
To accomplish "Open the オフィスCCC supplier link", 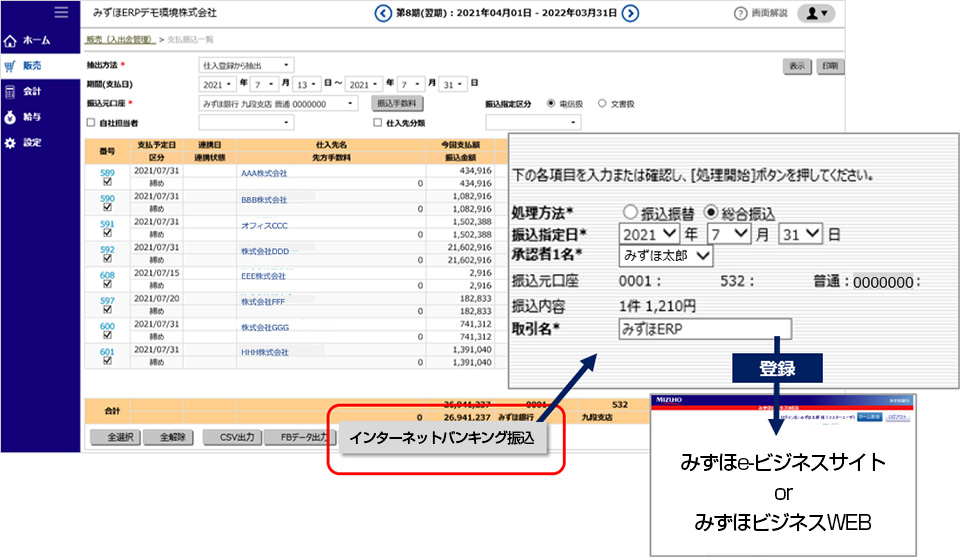I will pyautogui.click(x=264, y=226).
